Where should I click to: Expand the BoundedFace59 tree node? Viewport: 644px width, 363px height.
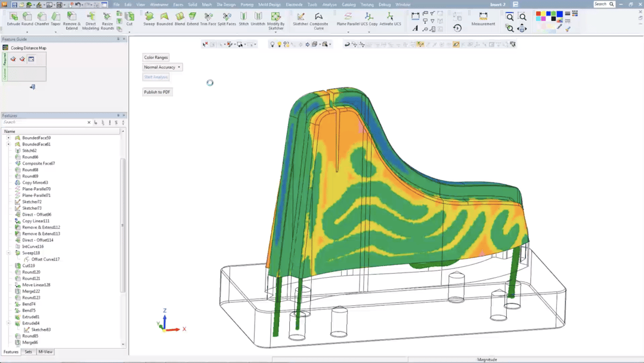pyautogui.click(x=8, y=138)
